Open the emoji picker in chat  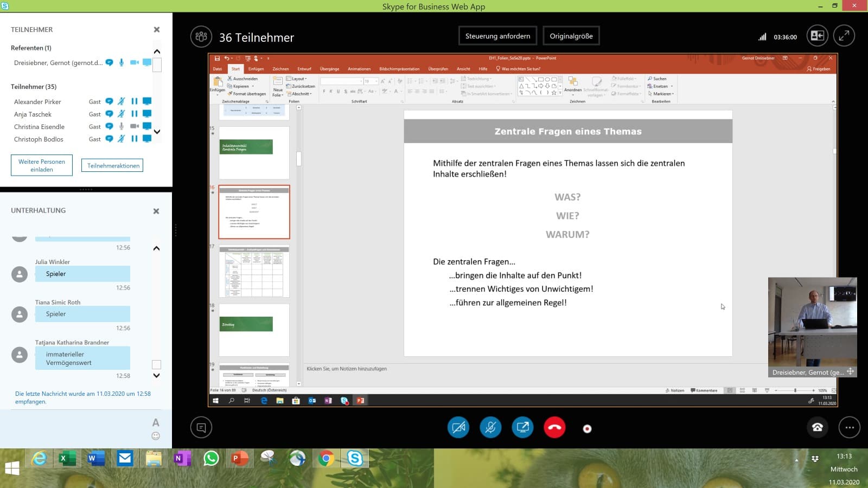(156, 436)
